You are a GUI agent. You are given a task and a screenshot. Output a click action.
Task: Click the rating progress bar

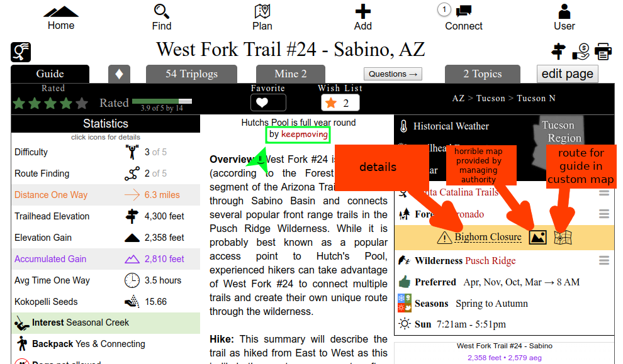pos(162,101)
